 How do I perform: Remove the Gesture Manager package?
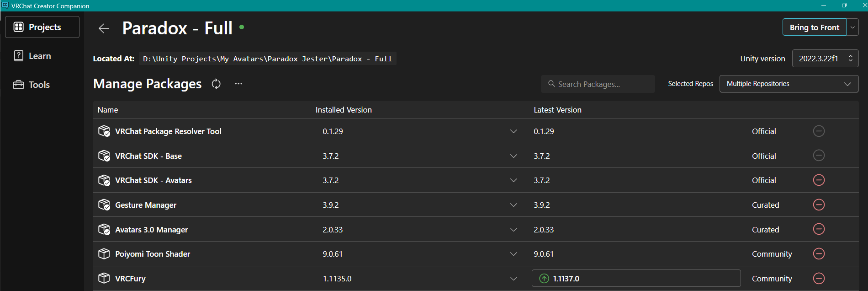tap(819, 205)
